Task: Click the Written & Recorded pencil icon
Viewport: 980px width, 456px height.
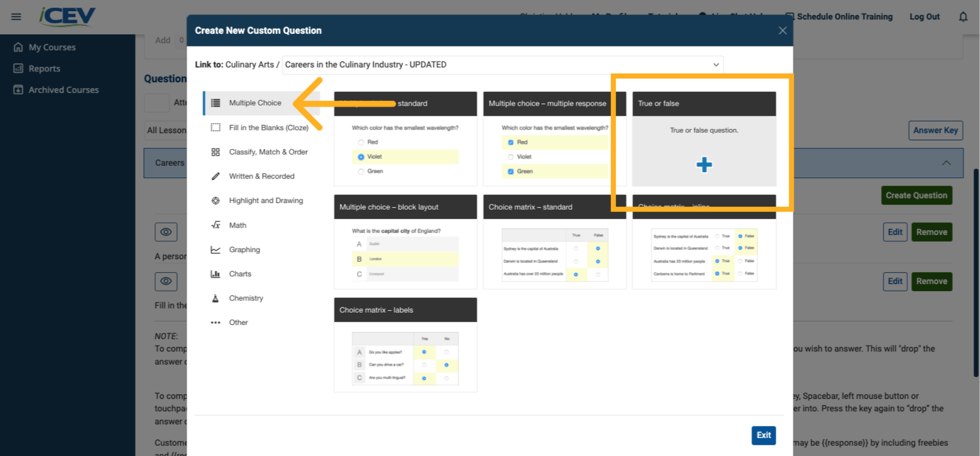Action: tap(216, 176)
